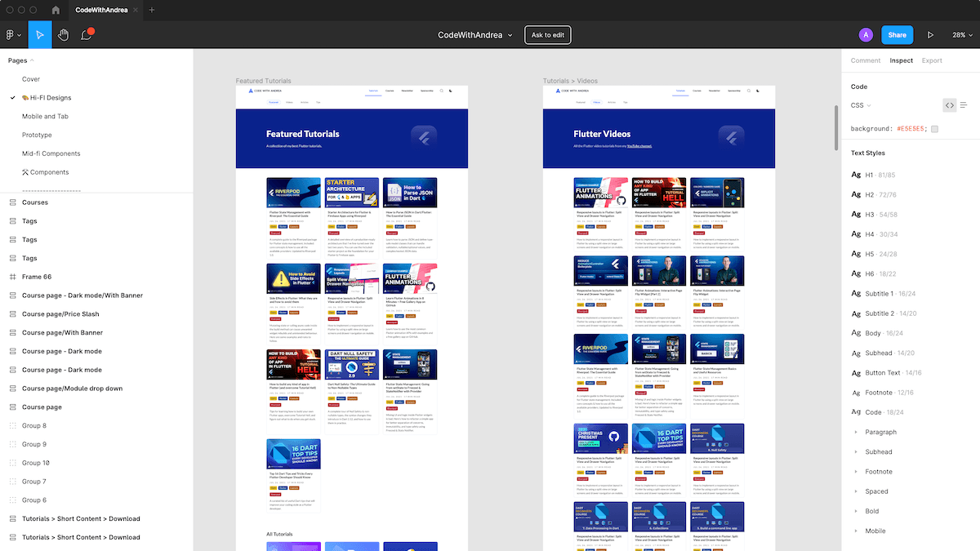Click the Ag icon for Code style
Screen dimensions: 980x551
(x=856, y=412)
